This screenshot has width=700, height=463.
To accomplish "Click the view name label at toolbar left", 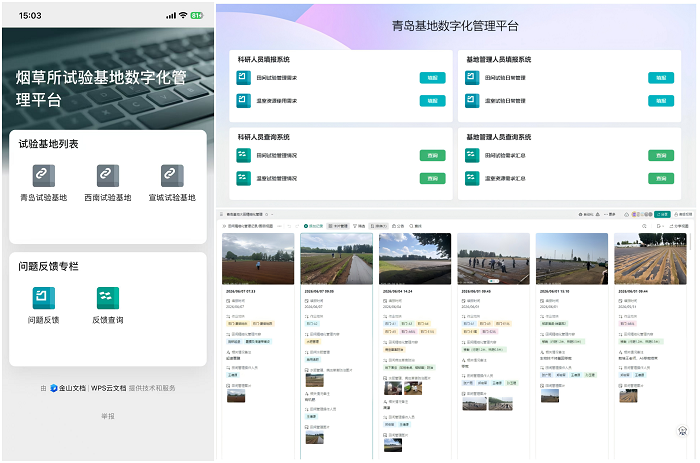I will click(250, 226).
